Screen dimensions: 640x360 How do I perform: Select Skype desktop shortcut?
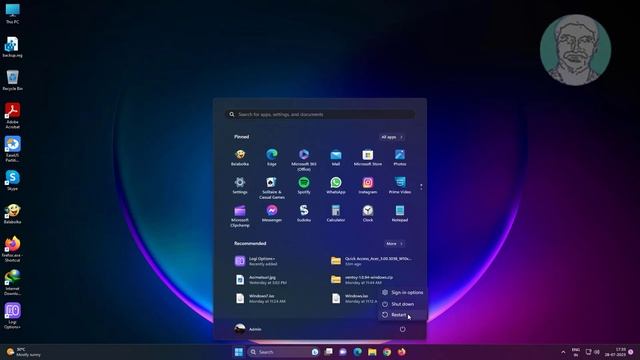pos(12,180)
